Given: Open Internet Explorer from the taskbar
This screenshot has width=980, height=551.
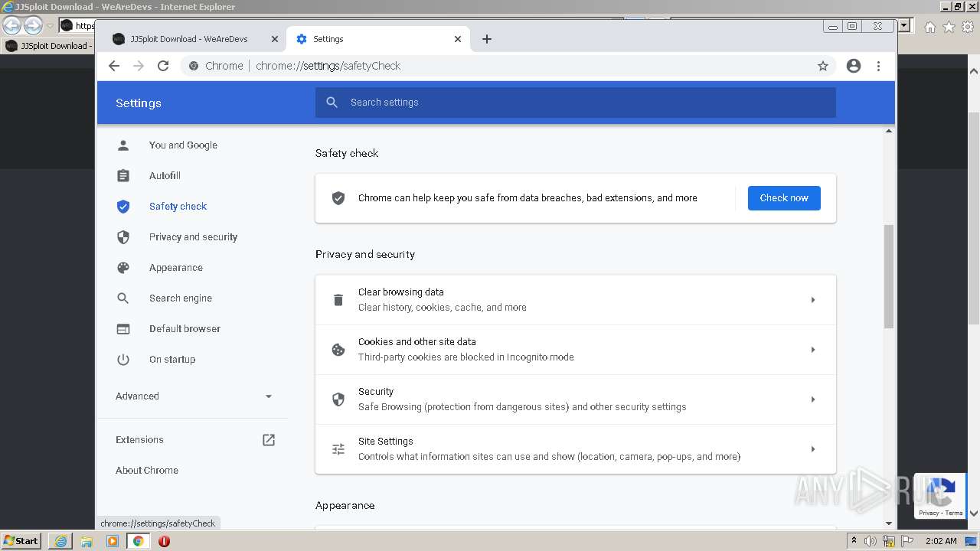Looking at the screenshot, I should (x=61, y=541).
